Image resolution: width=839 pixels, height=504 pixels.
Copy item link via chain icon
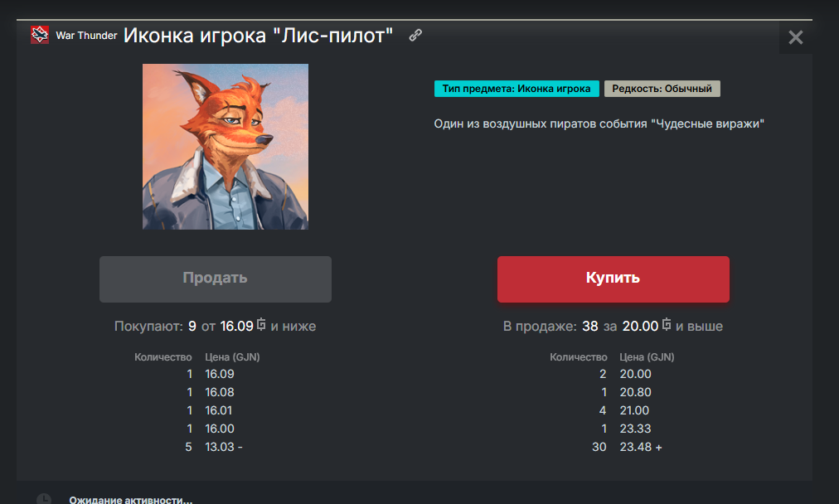click(415, 36)
